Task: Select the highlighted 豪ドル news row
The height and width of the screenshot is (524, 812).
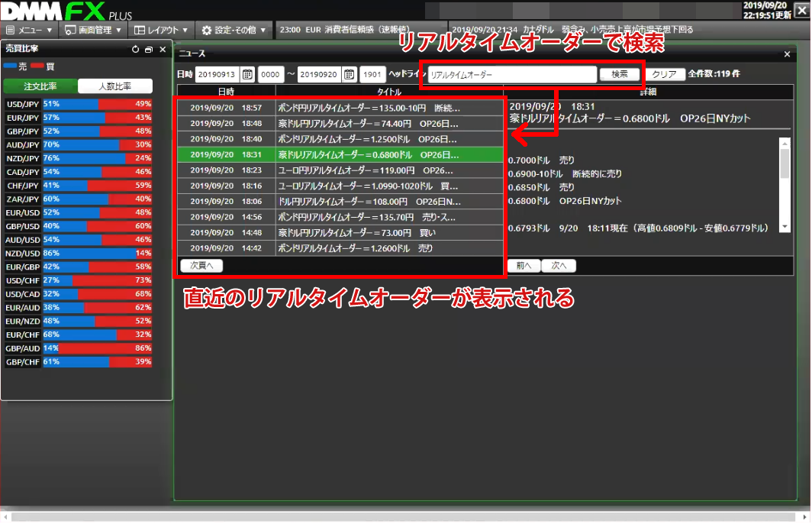Action: 340,155
